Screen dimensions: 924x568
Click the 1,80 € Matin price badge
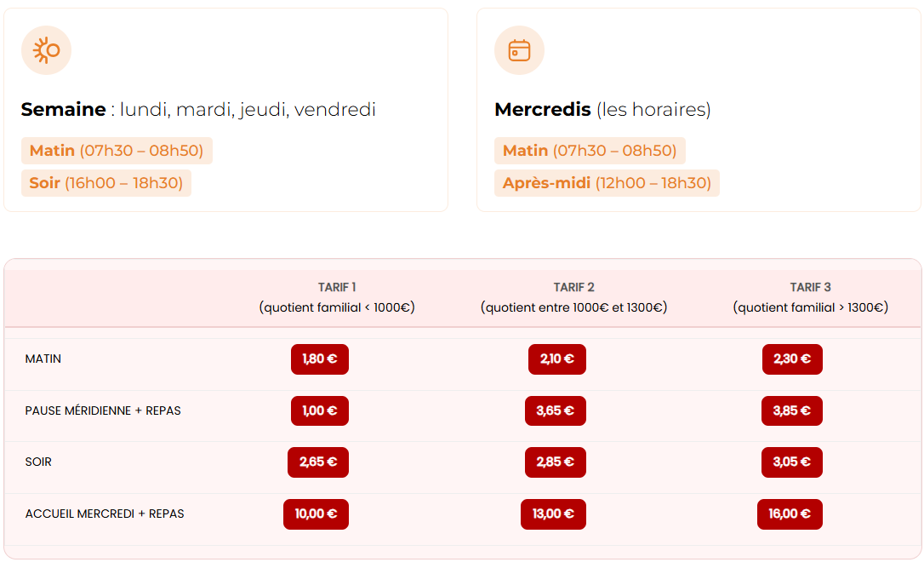(x=320, y=359)
